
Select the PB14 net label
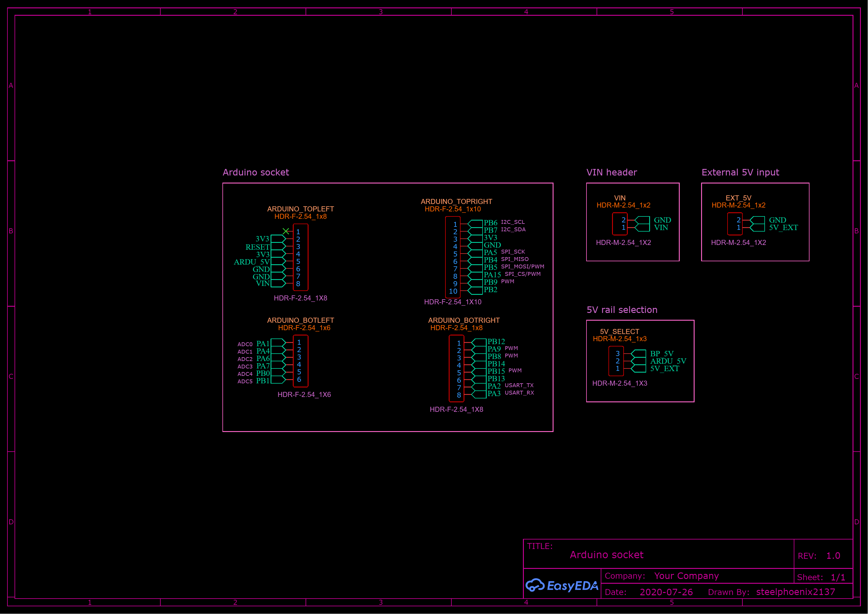coord(496,364)
